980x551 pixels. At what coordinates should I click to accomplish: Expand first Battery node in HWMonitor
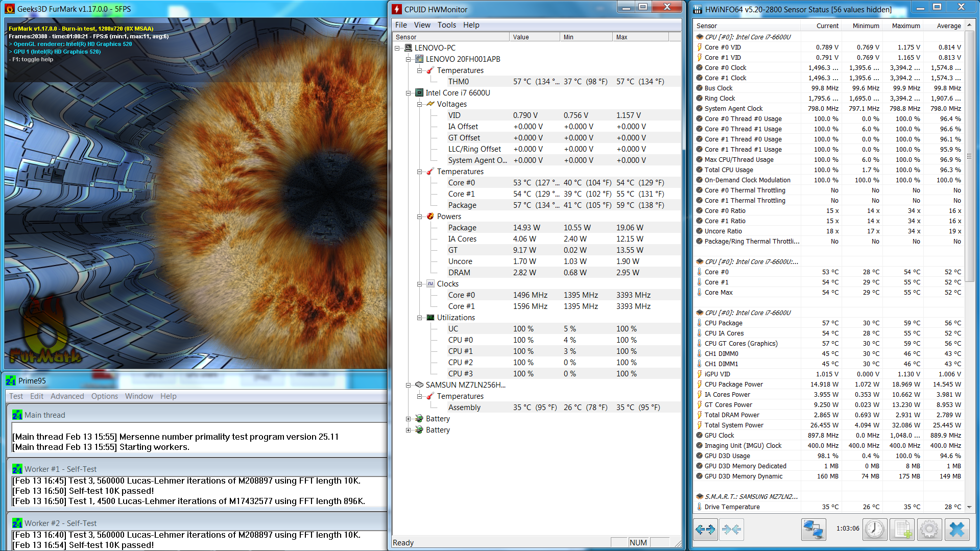408,419
